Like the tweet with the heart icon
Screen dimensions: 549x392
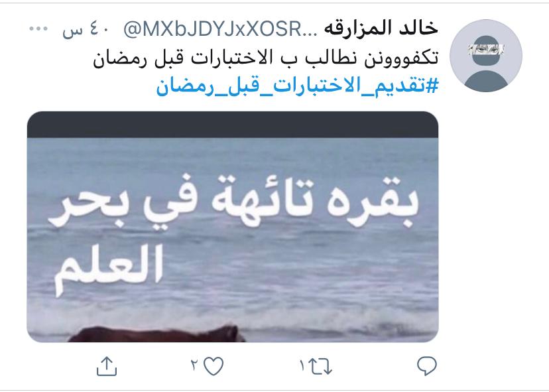tap(213, 366)
